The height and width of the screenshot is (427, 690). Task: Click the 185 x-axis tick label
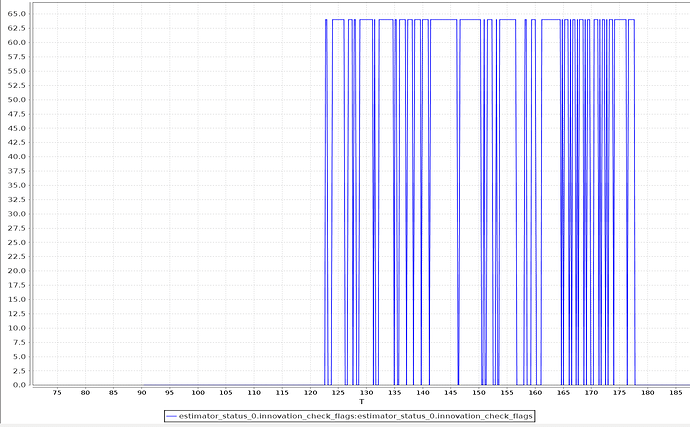click(675, 392)
